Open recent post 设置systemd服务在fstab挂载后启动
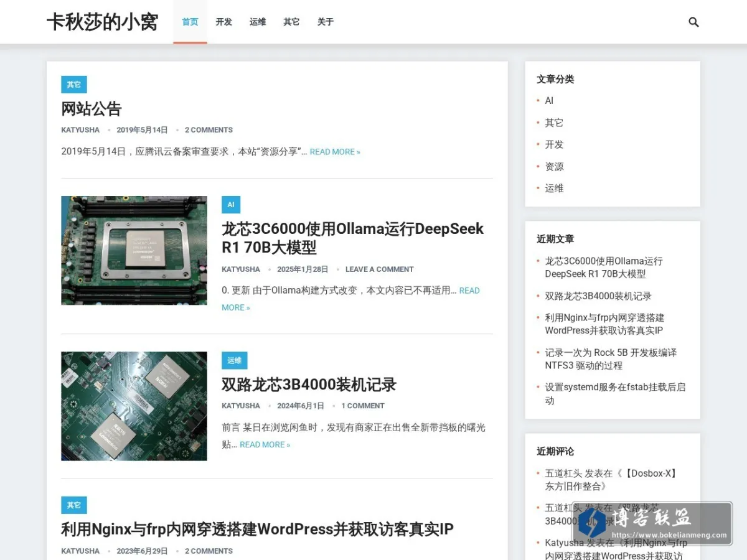Screen dimensions: 747x560 [615, 394]
